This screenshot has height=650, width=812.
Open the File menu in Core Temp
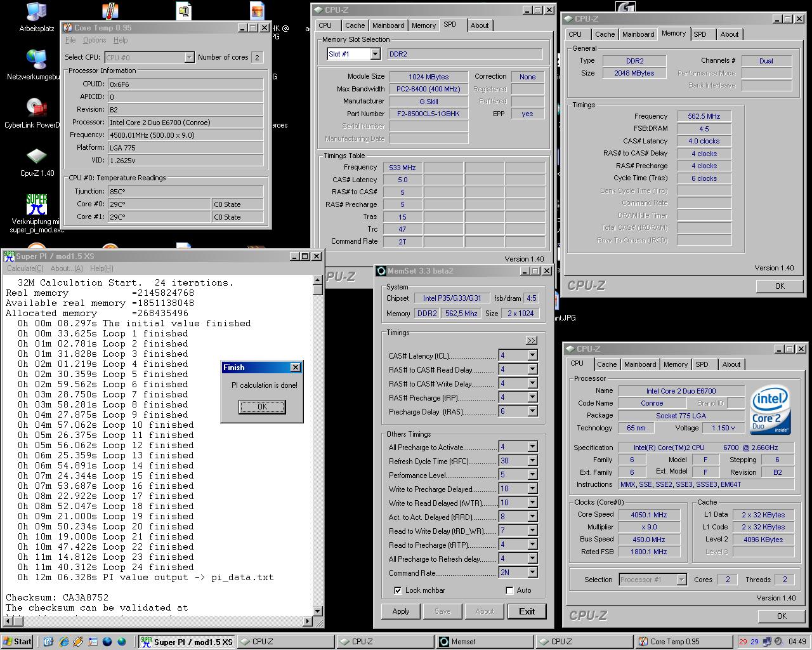tap(70, 40)
